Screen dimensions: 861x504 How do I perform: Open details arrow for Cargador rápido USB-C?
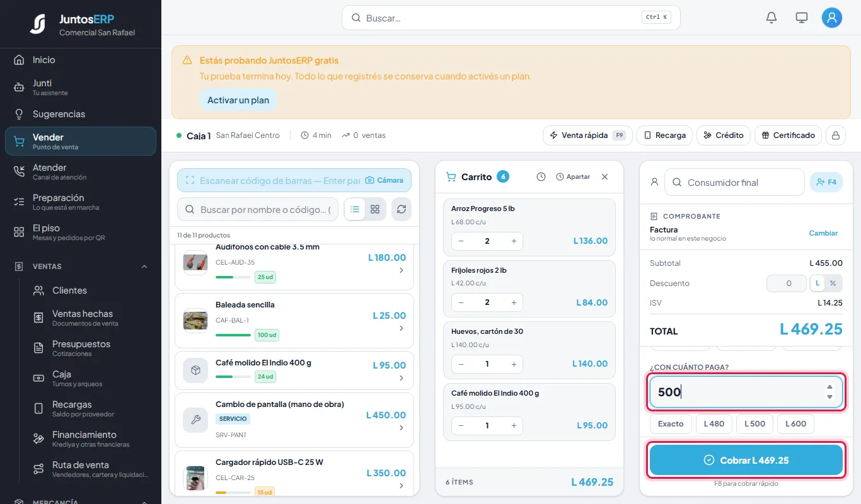402,486
